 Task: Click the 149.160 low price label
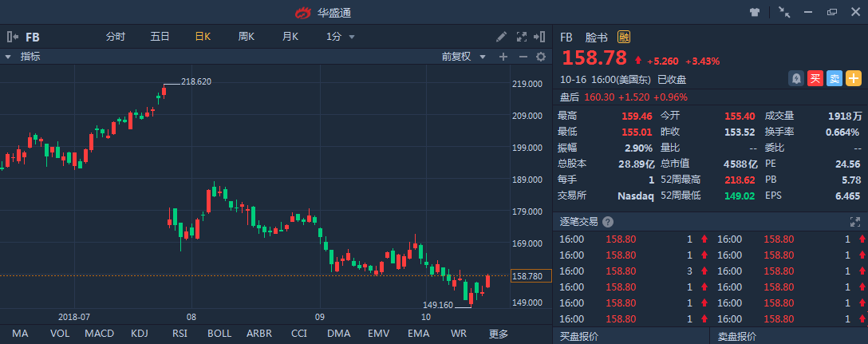tap(438, 304)
